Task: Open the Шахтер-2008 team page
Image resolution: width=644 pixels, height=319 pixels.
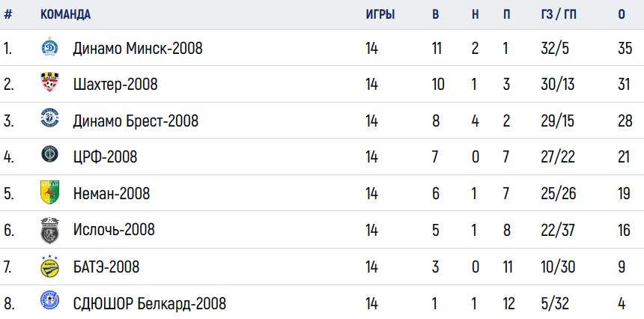Action: [x=115, y=85]
